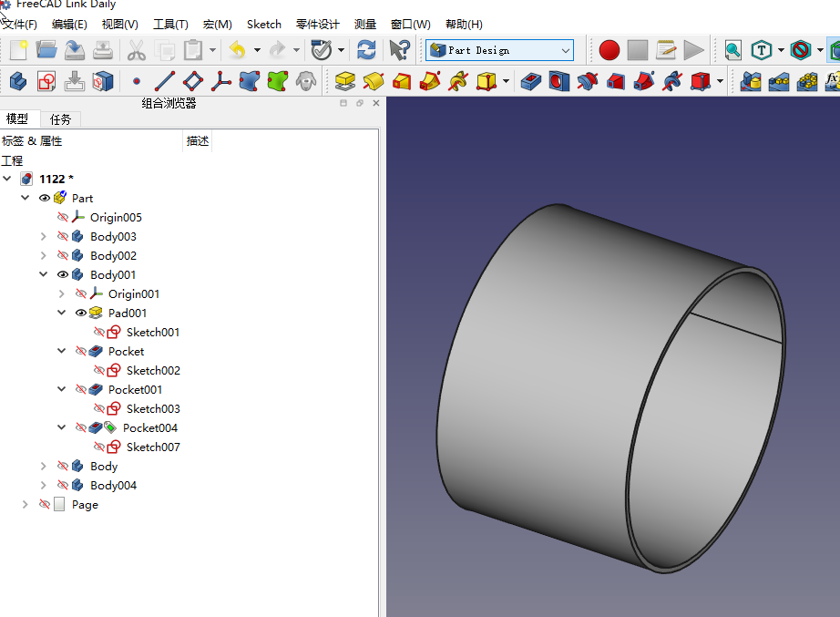The width and height of the screenshot is (840, 617).
Task: Activate the What's This help cursor
Action: click(399, 50)
